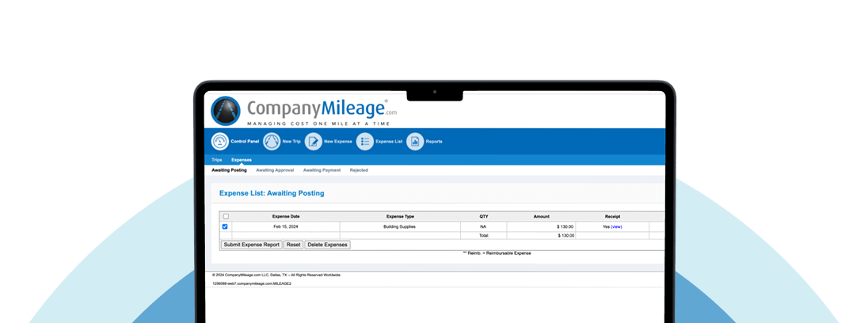Click the Expense Date column header
The image size is (868, 323).
click(x=286, y=216)
